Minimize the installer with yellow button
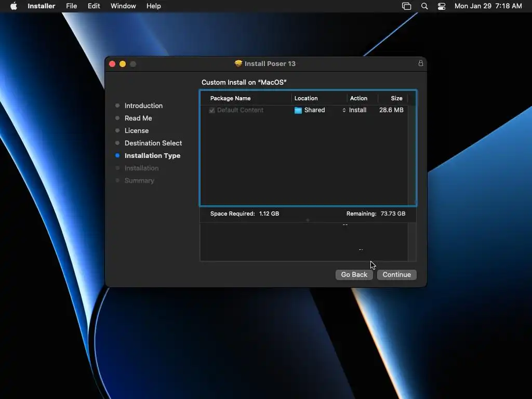 123,64
